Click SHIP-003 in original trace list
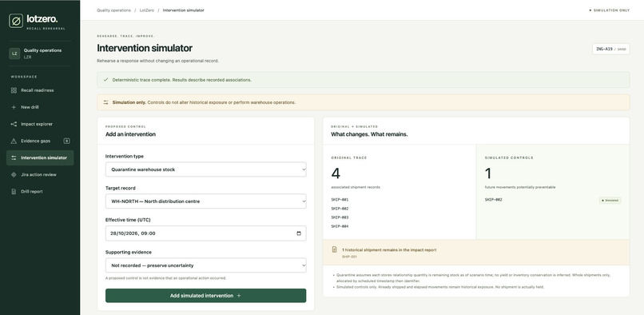The width and height of the screenshot is (644, 315). click(x=340, y=217)
